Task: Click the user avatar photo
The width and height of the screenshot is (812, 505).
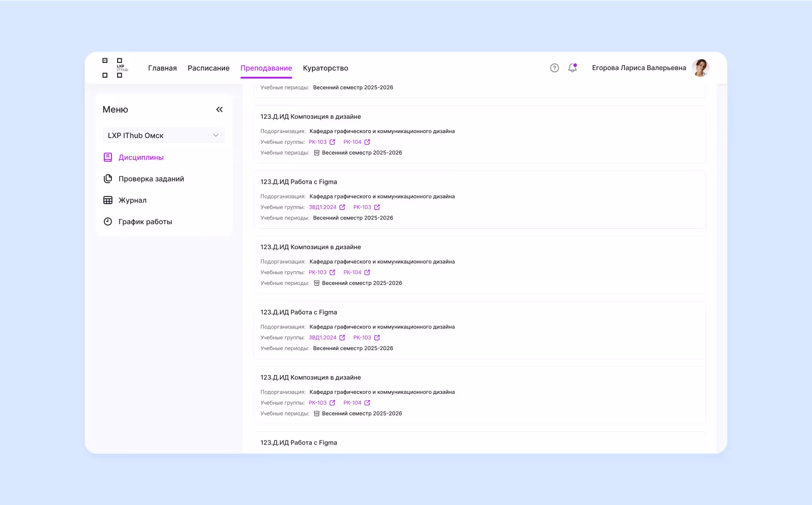Action: 700,68
